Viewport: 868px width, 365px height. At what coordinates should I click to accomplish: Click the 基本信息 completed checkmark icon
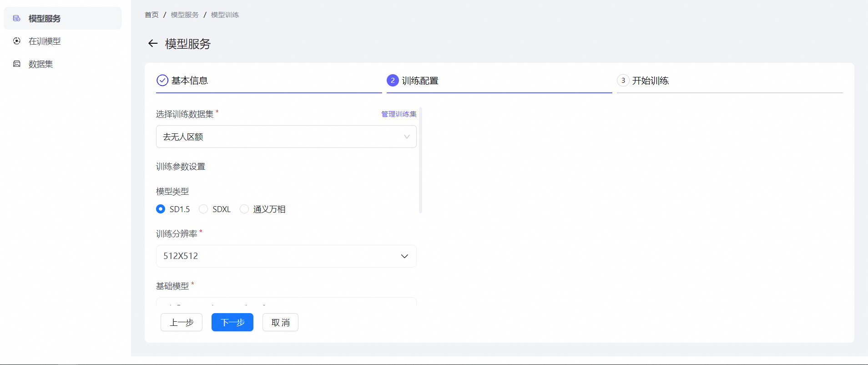[162, 81]
